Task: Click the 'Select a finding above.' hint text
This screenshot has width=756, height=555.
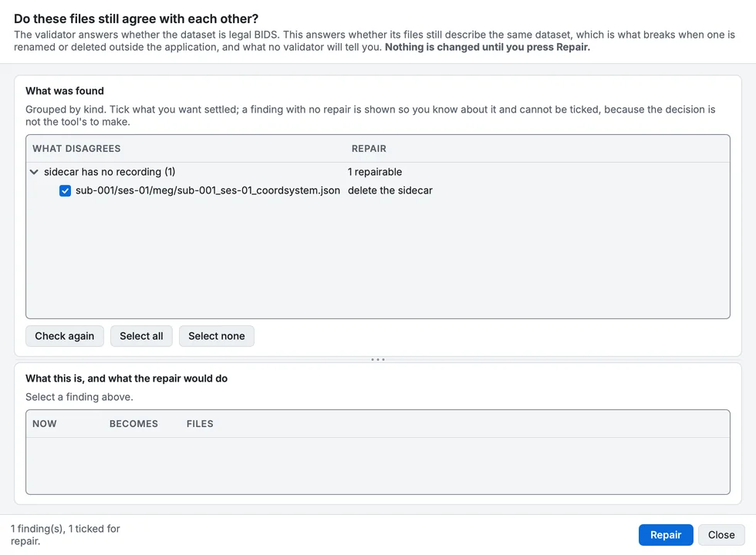Action: [79, 397]
